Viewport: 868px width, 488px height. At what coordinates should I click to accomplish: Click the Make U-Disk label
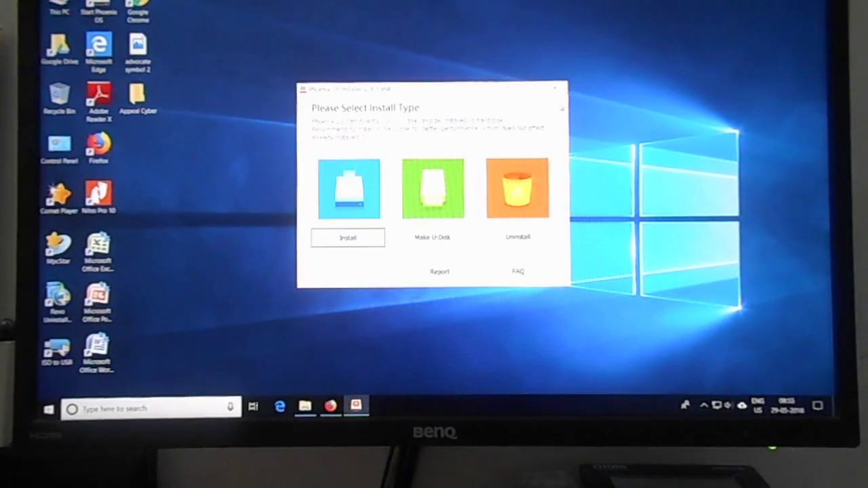pos(432,237)
